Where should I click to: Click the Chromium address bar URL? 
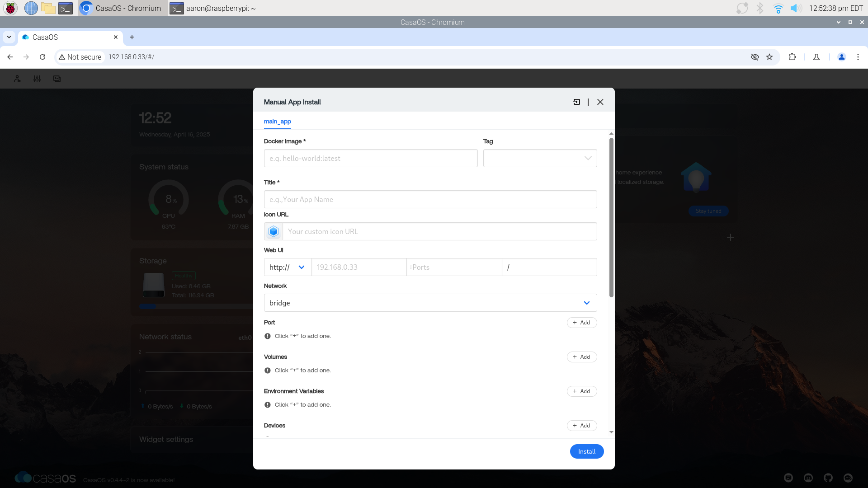click(x=131, y=57)
